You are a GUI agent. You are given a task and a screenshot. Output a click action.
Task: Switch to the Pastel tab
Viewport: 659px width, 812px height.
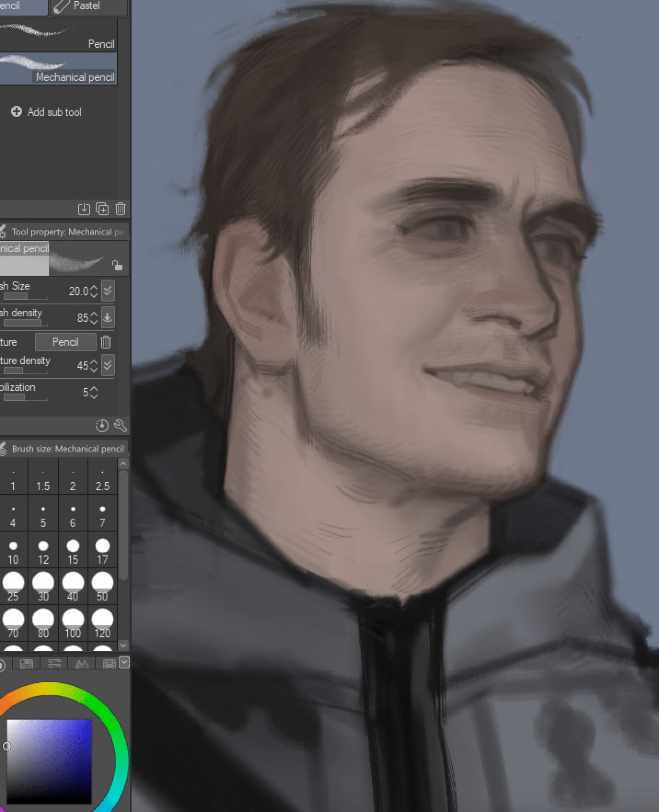coord(87,6)
